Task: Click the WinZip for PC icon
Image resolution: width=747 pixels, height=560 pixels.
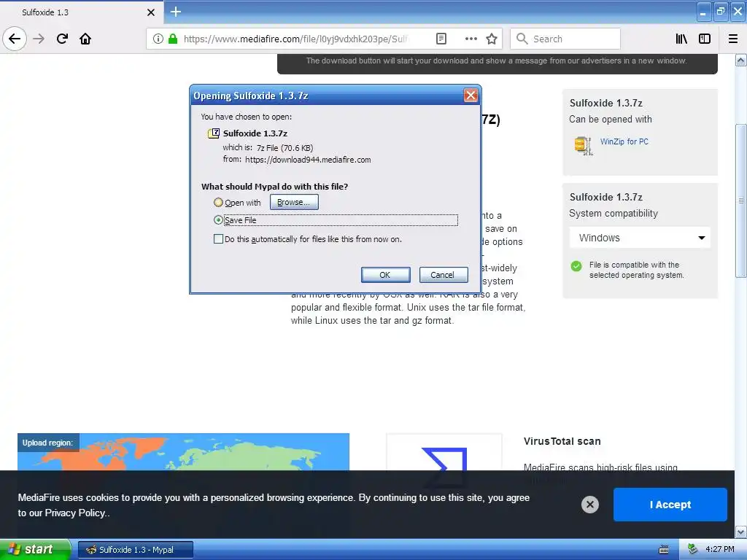Action: pos(583,146)
